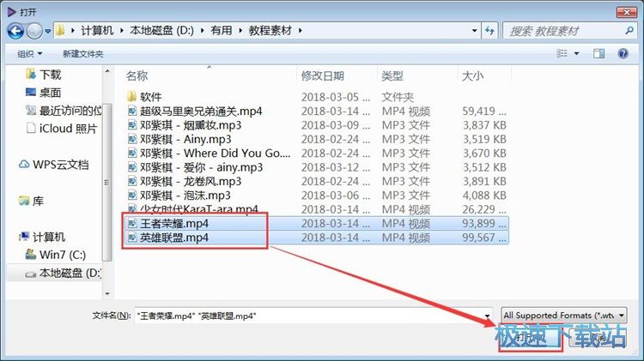Click the refresh icon beside the address bar

[491, 31]
